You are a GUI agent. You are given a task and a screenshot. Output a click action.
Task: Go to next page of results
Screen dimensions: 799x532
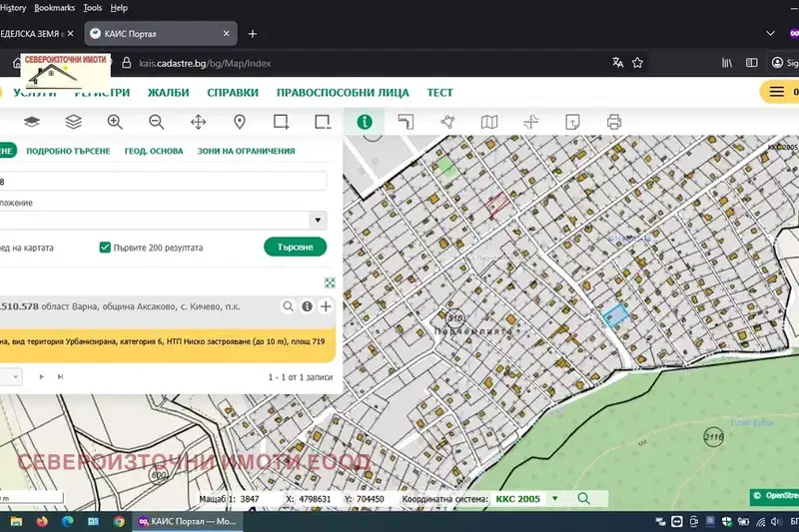(x=41, y=376)
